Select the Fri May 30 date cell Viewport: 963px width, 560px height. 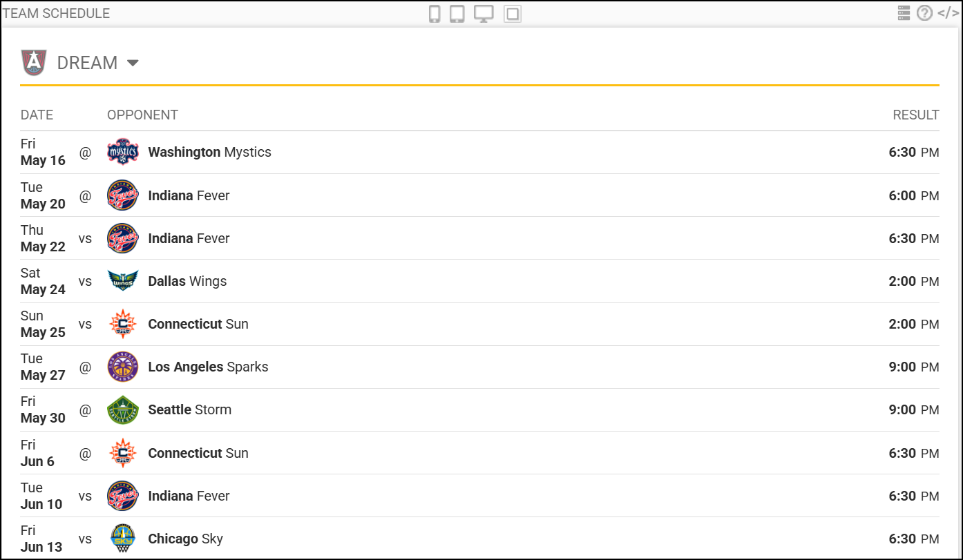tap(43, 409)
